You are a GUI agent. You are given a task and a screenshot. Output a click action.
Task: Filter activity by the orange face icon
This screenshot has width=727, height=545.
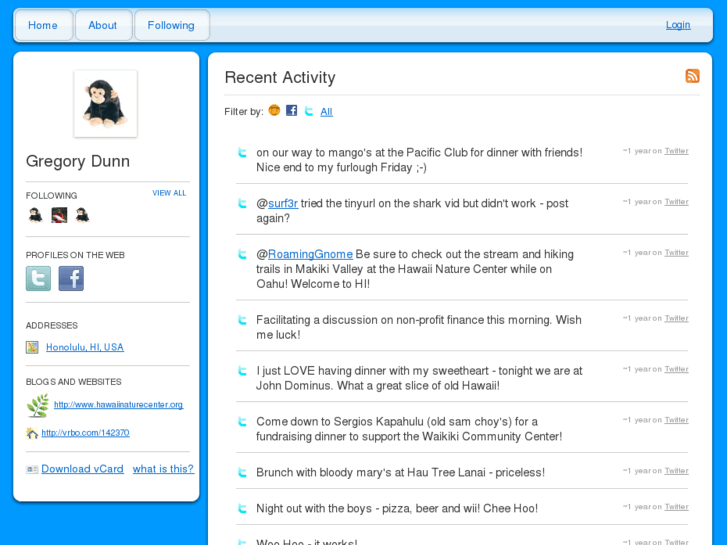274,110
